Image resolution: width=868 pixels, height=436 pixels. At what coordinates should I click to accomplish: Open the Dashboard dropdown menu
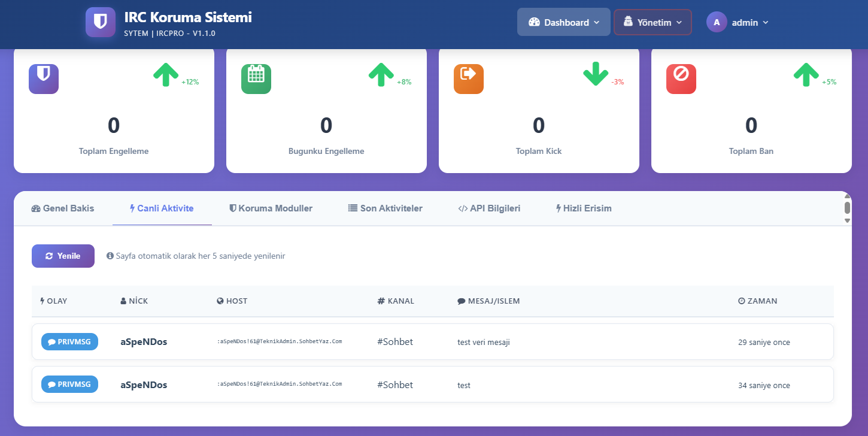tap(563, 21)
